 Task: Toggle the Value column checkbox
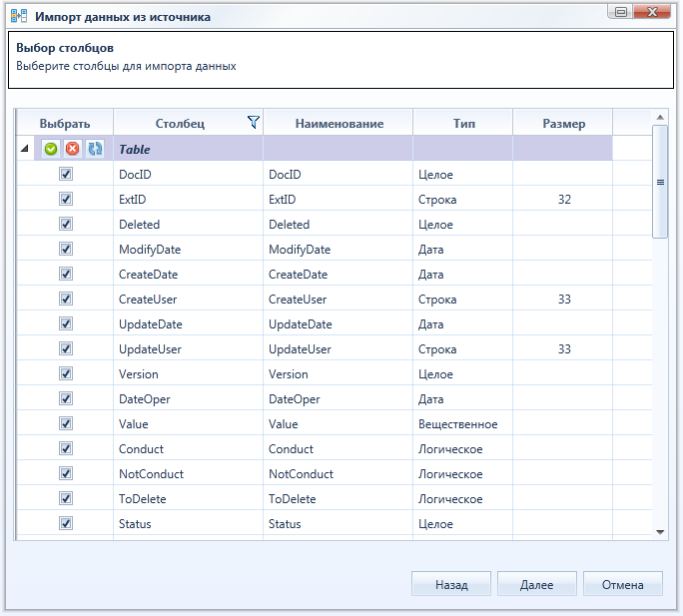(x=66, y=424)
